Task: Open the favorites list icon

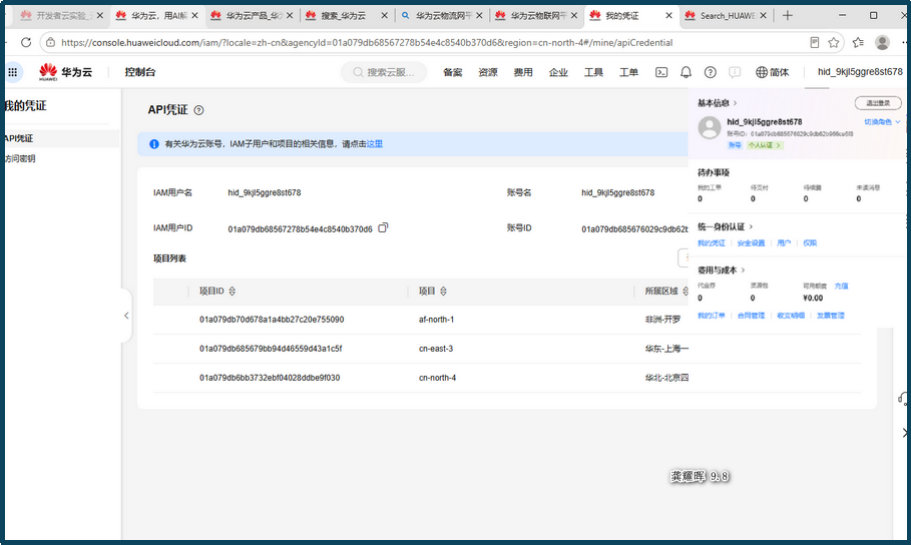Action: (x=858, y=42)
